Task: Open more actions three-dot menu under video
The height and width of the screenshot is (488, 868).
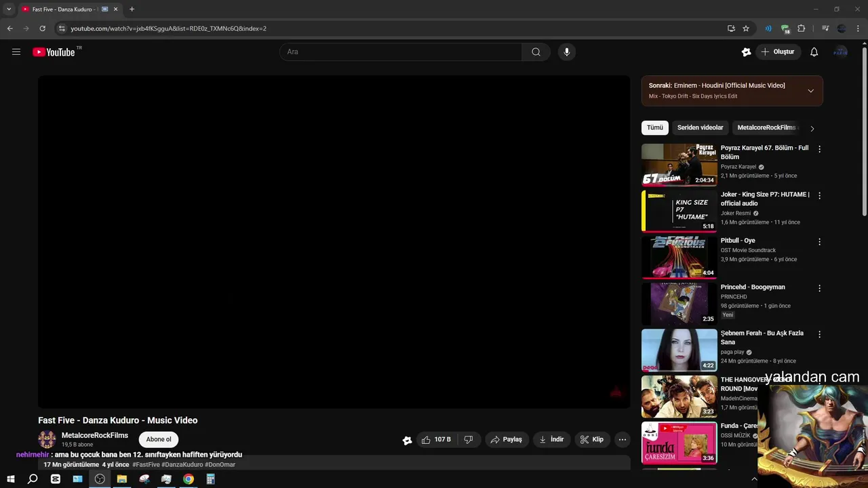Action: tap(622, 439)
